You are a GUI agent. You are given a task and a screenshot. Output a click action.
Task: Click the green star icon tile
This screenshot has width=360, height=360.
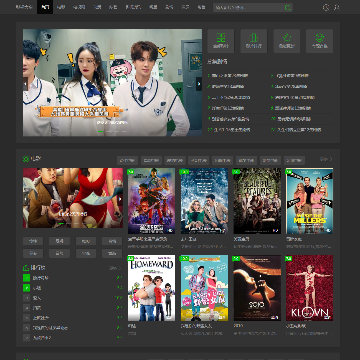tap(287, 41)
